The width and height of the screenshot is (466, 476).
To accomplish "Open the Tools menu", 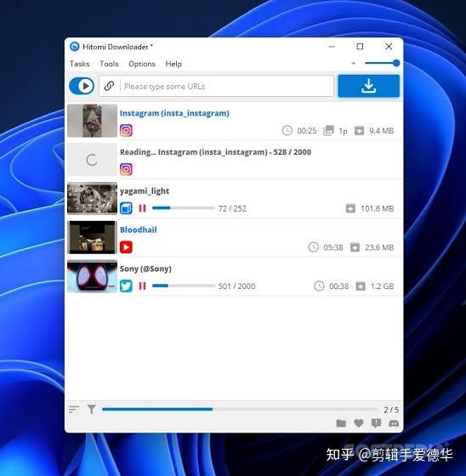I will coord(109,64).
